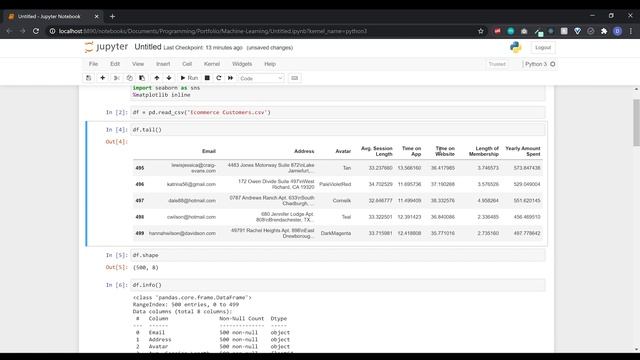The height and width of the screenshot is (360, 640).
Task: Run the selected cell
Action: tap(189, 78)
